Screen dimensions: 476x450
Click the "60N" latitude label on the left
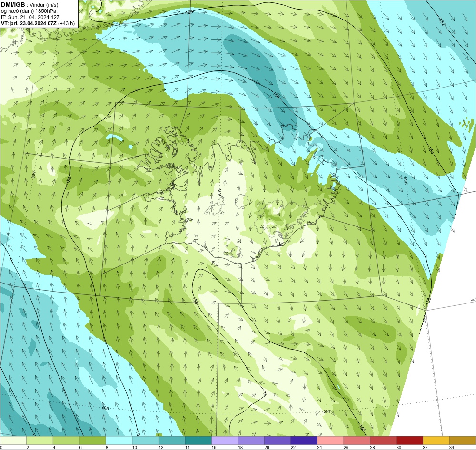105,408
